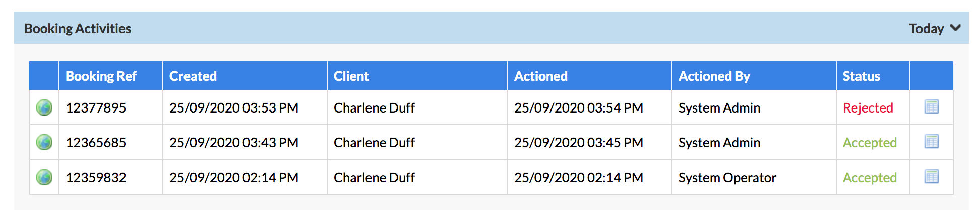
Task: Select booking reference 12359832
Action: pyautogui.click(x=96, y=178)
